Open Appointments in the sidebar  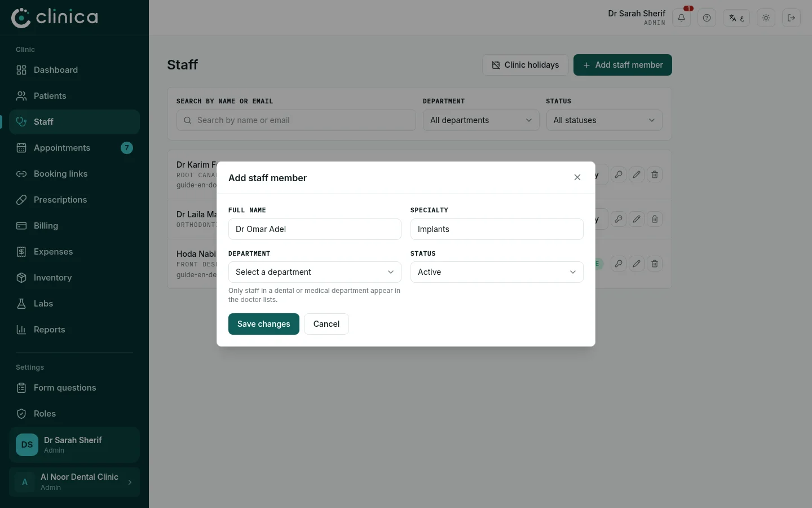74,148
